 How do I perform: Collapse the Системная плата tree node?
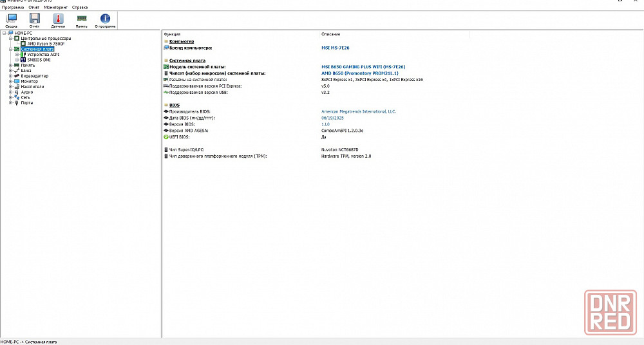tap(11, 49)
